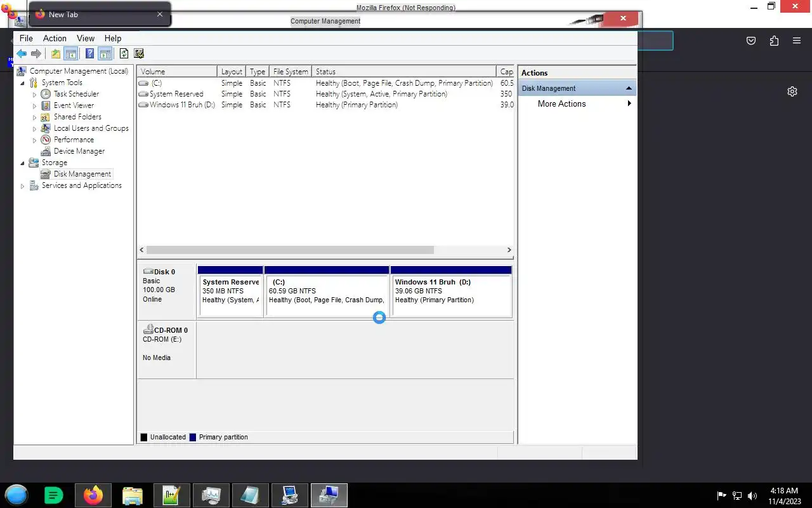Select the (C:) 60.59 GB partition block

pyautogui.click(x=327, y=292)
